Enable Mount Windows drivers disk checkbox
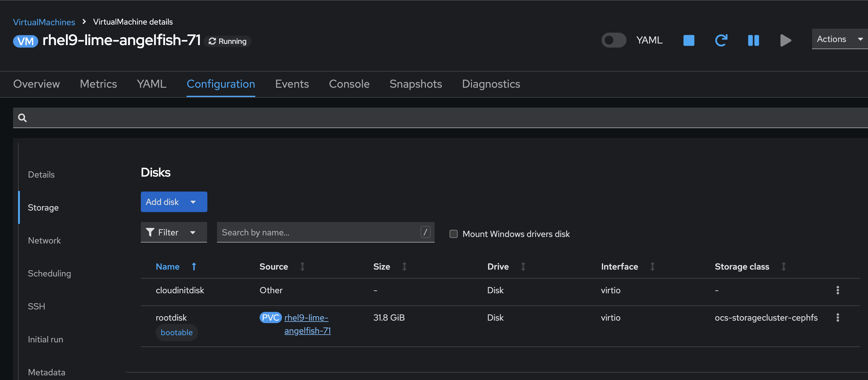 click(x=453, y=234)
